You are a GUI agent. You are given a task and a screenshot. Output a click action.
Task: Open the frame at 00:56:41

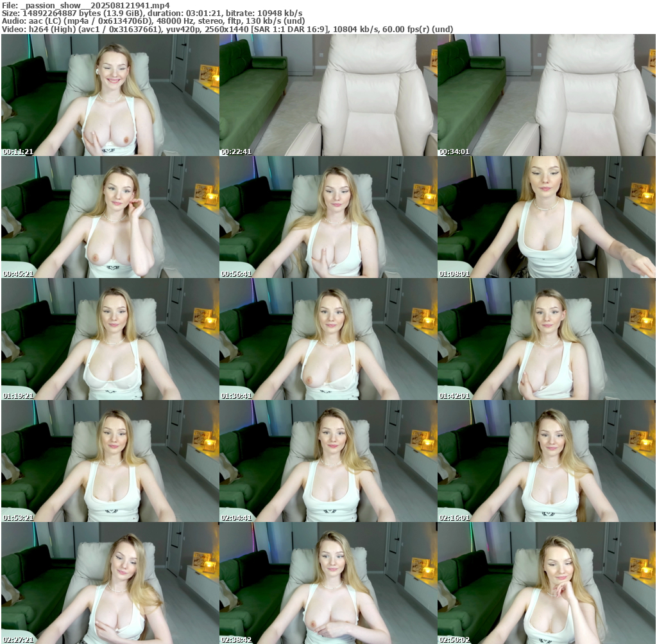point(328,217)
